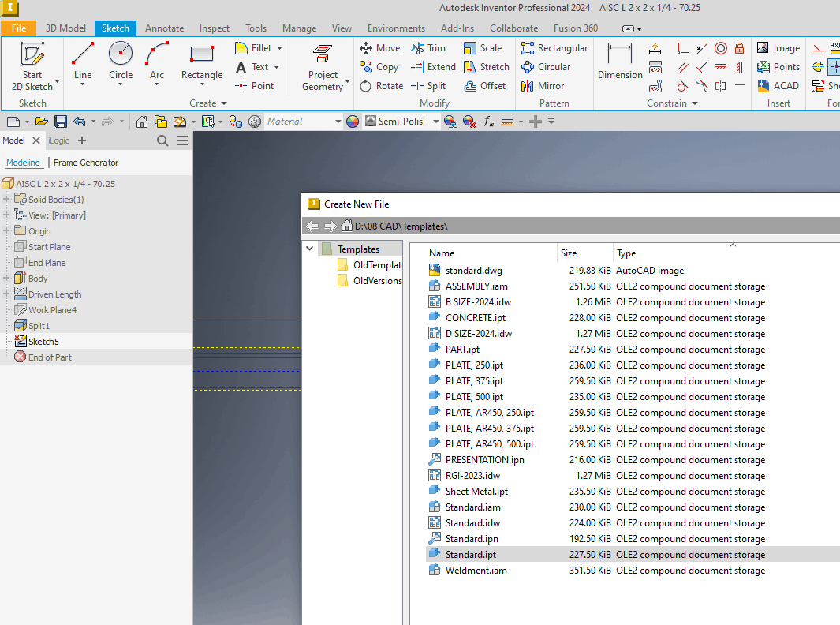The width and height of the screenshot is (840, 625).
Task: Create a Rectangular pattern
Action: [554, 47]
